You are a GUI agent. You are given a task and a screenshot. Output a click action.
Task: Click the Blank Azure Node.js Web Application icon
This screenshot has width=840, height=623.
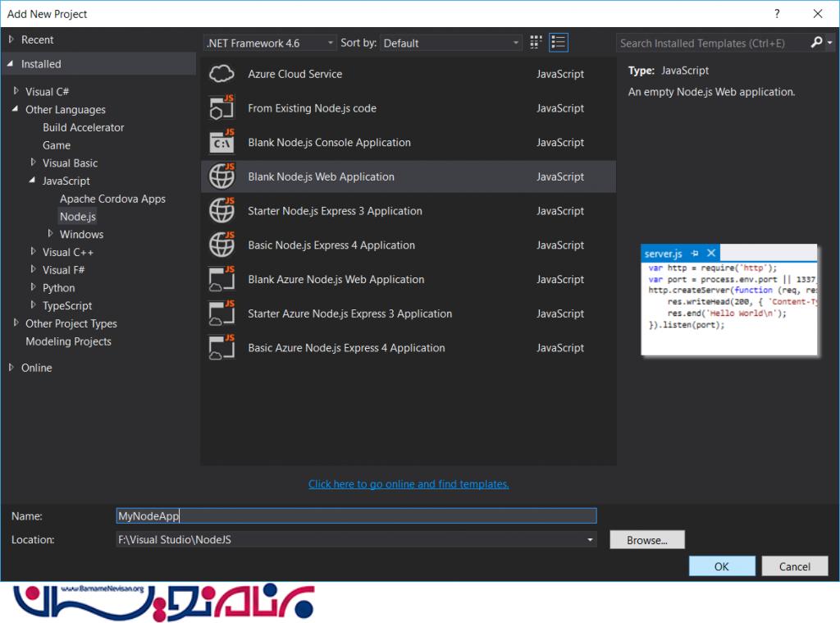click(x=221, y=279)
